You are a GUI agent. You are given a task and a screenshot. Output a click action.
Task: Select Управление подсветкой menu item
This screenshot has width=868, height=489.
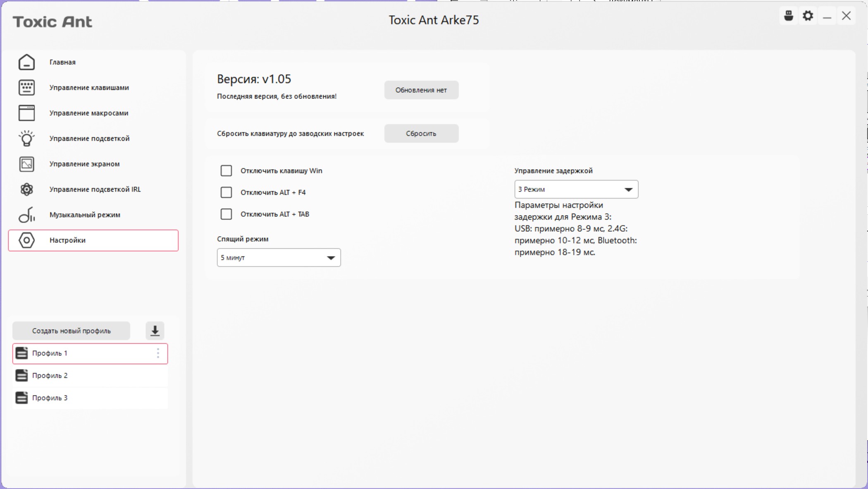(93, 139)
